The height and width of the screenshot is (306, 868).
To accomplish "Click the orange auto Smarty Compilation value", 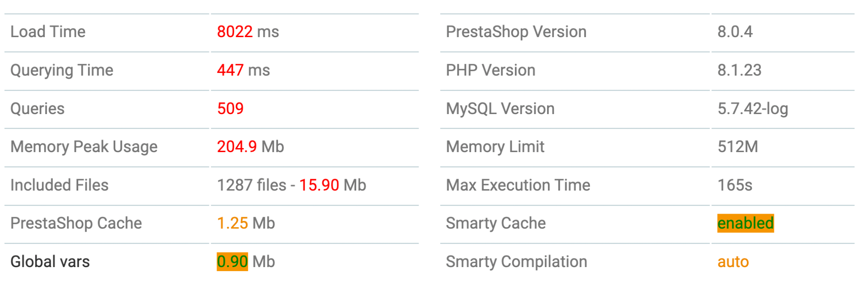I will point(733,262).
